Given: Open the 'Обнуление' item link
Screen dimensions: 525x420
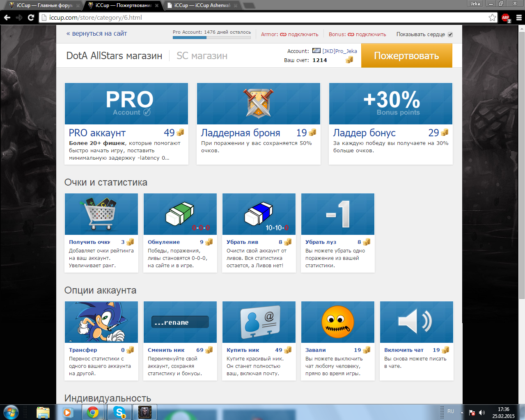Looking at the screenshot, I should click(164, 242).
